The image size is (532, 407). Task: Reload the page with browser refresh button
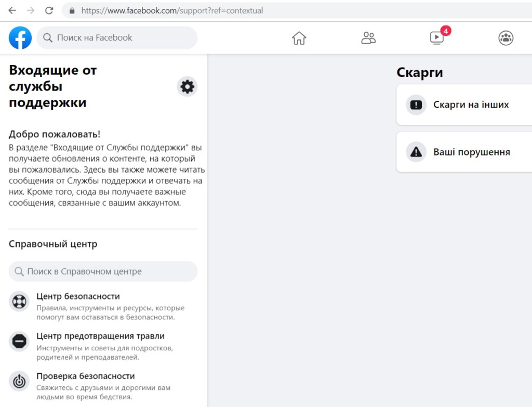pos(49,10)
